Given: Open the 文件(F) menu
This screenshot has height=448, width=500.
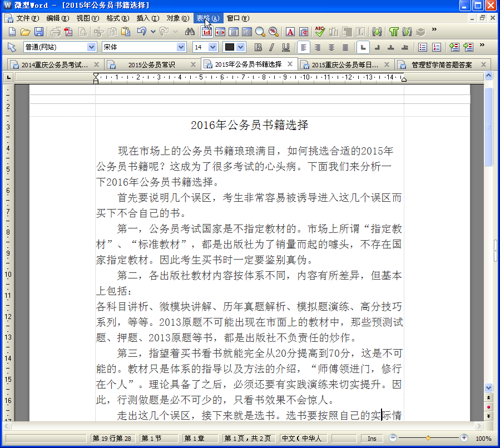Looking at the screenshot, I should point(28,18).
